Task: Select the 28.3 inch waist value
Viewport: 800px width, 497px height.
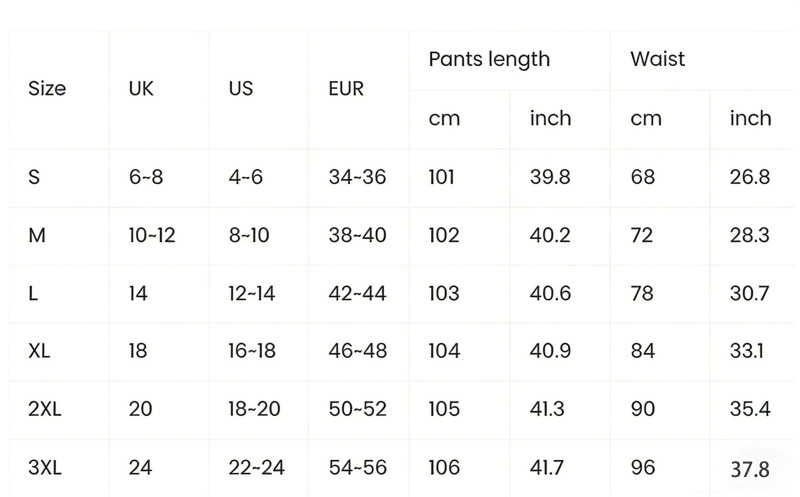Action: 750,235
